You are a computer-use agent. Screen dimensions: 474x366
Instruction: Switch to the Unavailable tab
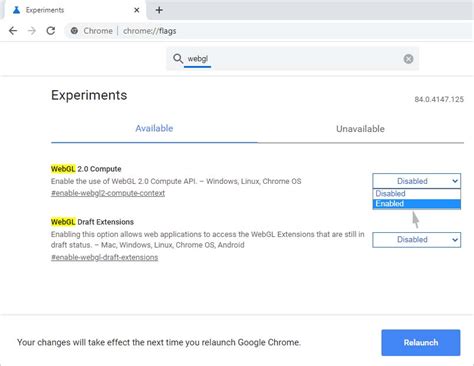point(360,129)
